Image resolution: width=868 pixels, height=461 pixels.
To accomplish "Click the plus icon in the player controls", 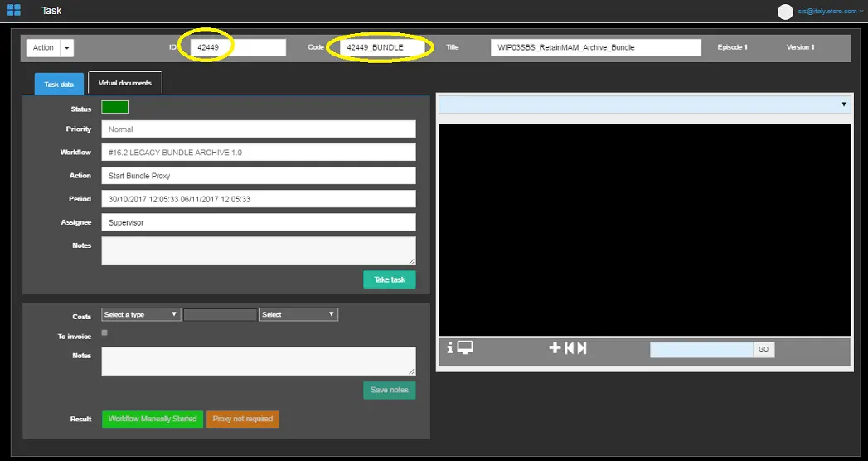I will point(555,348).
